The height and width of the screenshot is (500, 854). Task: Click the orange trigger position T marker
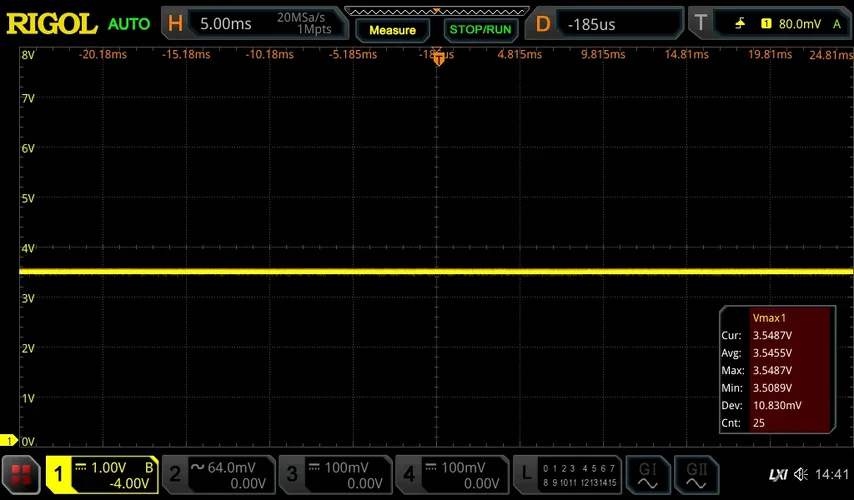(438, 59)
